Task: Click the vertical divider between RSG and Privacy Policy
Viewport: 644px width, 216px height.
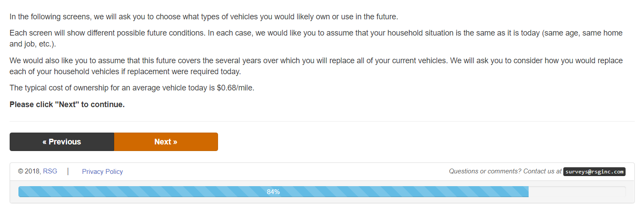Action: [68, 171]
